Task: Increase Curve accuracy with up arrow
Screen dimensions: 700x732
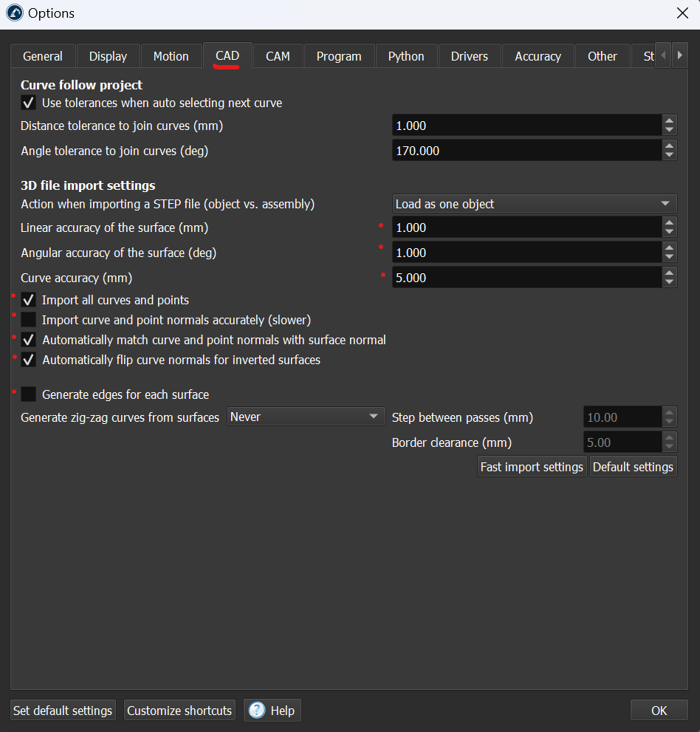Action: [669, 273]
